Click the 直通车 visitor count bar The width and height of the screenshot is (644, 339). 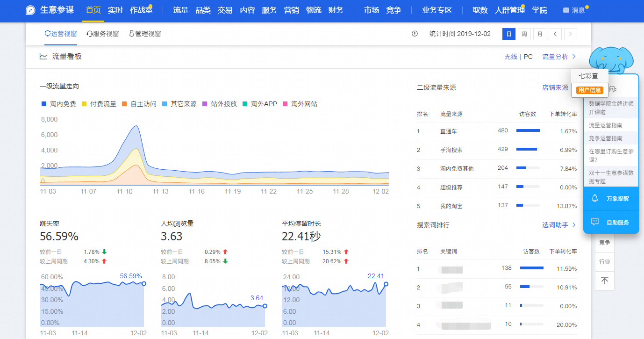(x=528, y=131)
